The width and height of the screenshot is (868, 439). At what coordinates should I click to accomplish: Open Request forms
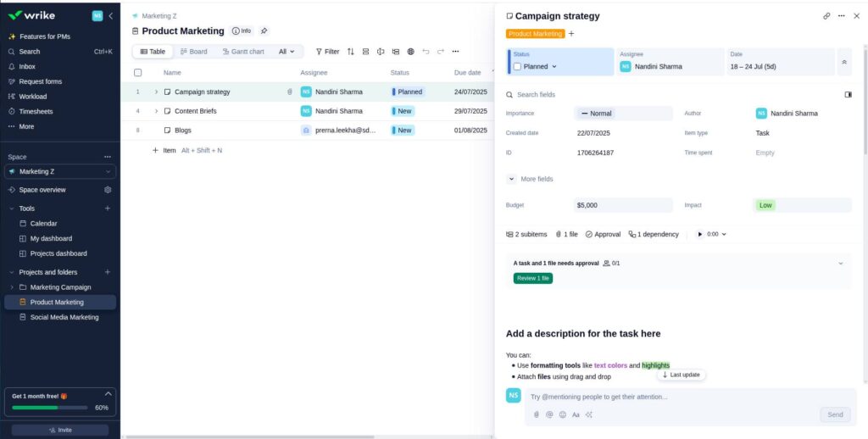[41, 81]
